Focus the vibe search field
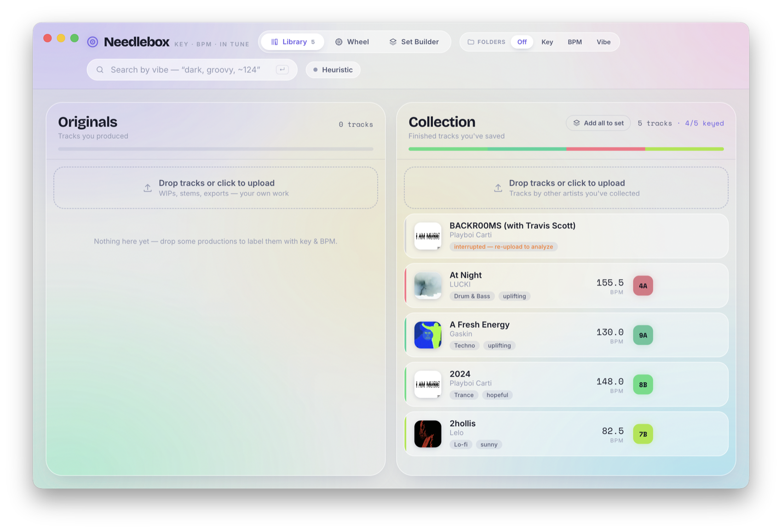This screenshot has width=782, height=532. [192, 70]
